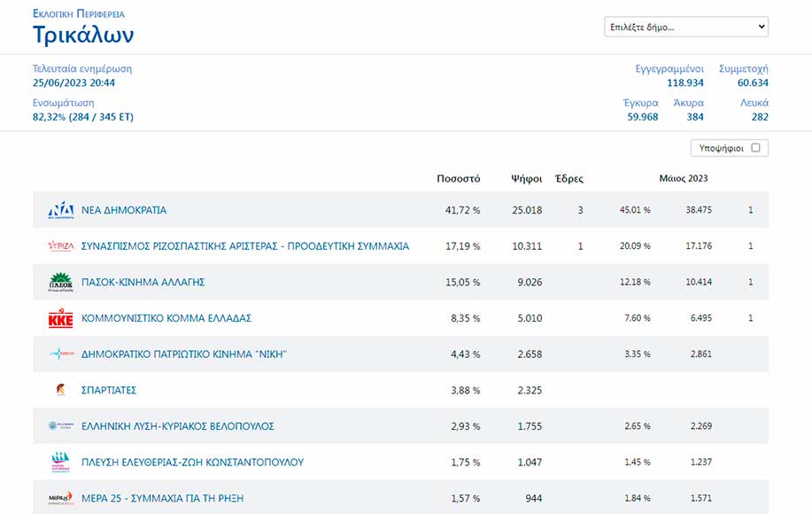Click the Ψήφοι column header
The width and height of the screenshot is (812, 514).
point(527,179)
